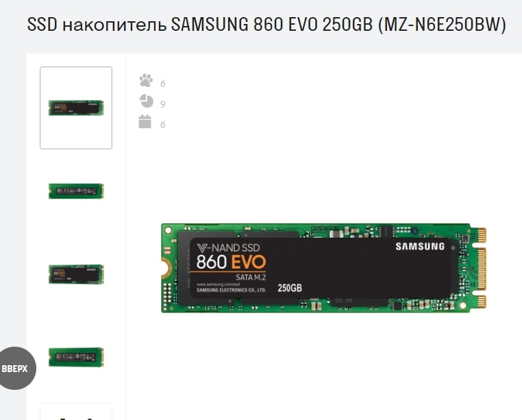
Task: Open the partially visible fifth thumbnail
Action: point(76,412)
